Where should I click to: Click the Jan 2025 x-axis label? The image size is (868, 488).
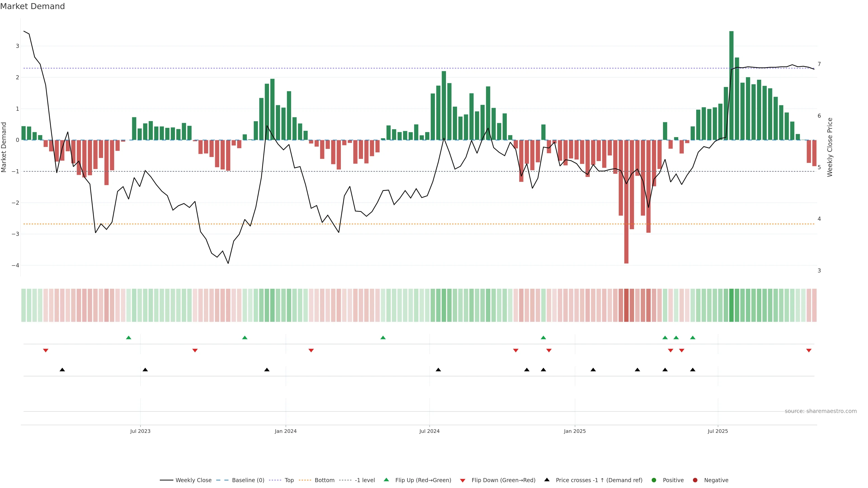tap(575, 431)
